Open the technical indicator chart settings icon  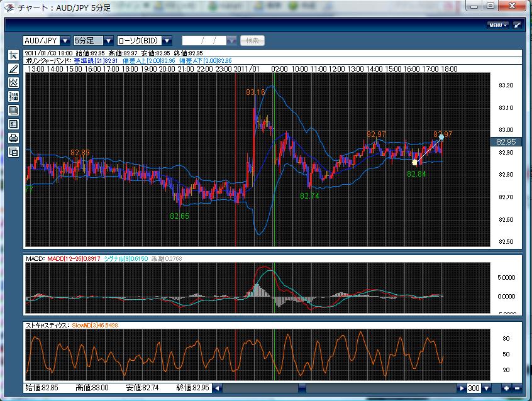point(14,82)
